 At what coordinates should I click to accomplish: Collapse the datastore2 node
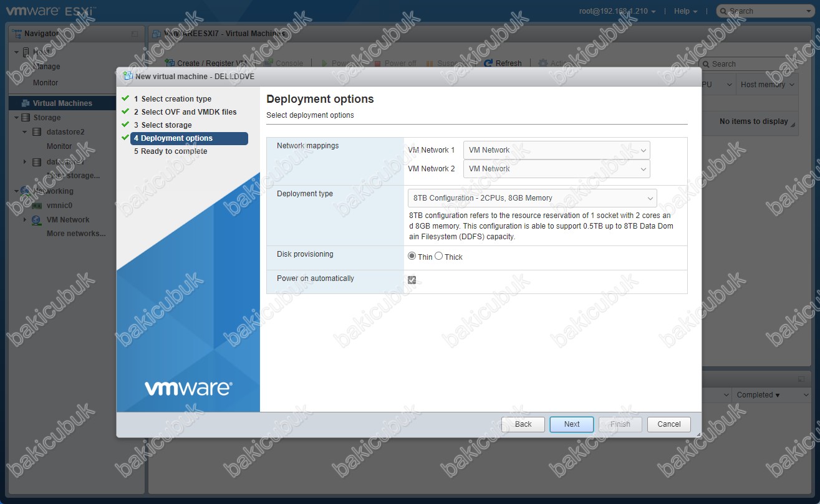(x=24, y=132)
